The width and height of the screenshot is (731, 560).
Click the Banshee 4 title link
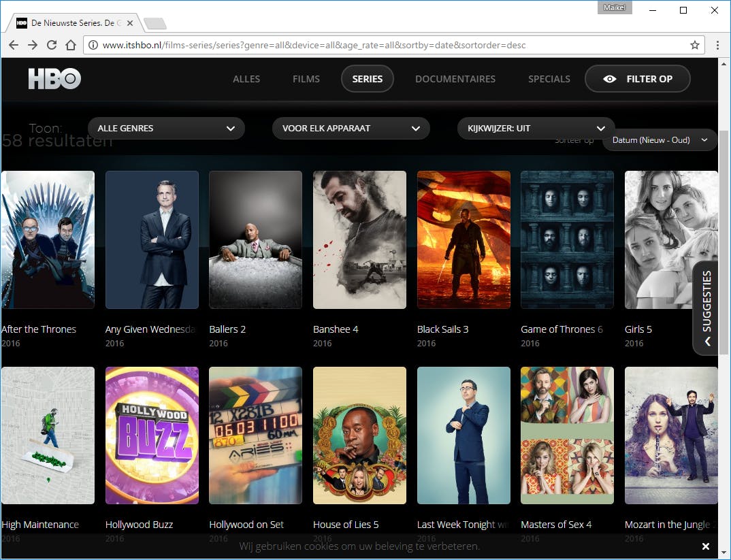pyautogui.click(x=336, y=329)
